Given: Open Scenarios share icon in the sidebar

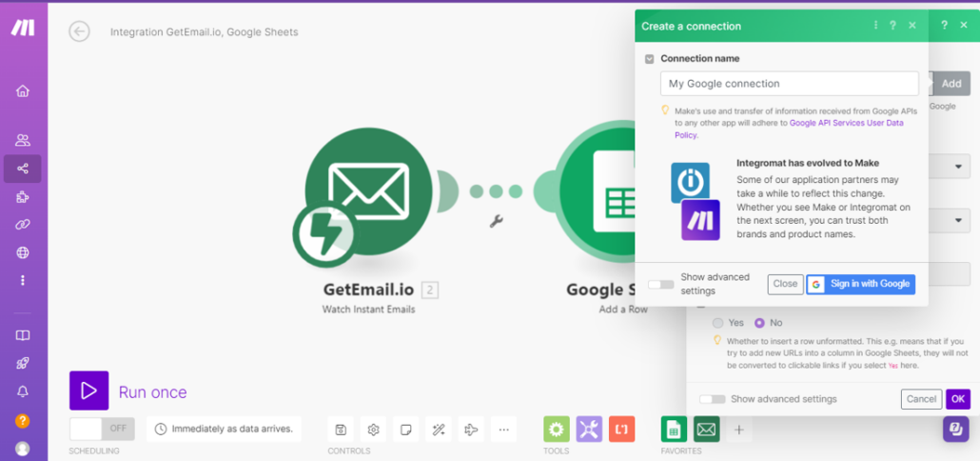Looking at the screenshot, I should pyautogui.click(x=23, y=169).
